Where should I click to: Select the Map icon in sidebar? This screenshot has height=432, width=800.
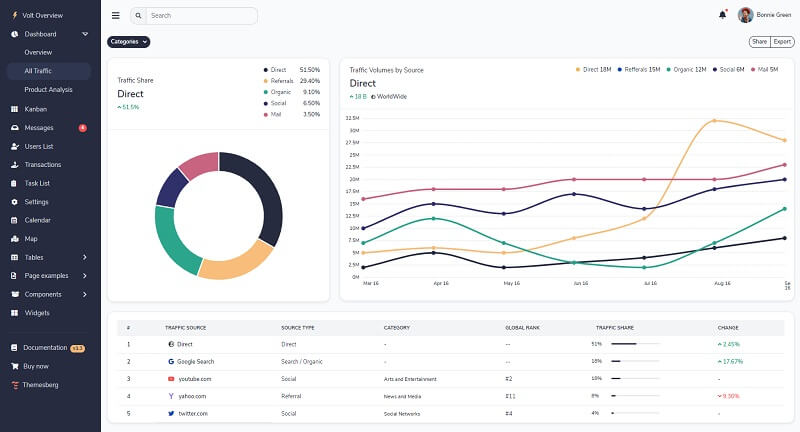point(14,239)
